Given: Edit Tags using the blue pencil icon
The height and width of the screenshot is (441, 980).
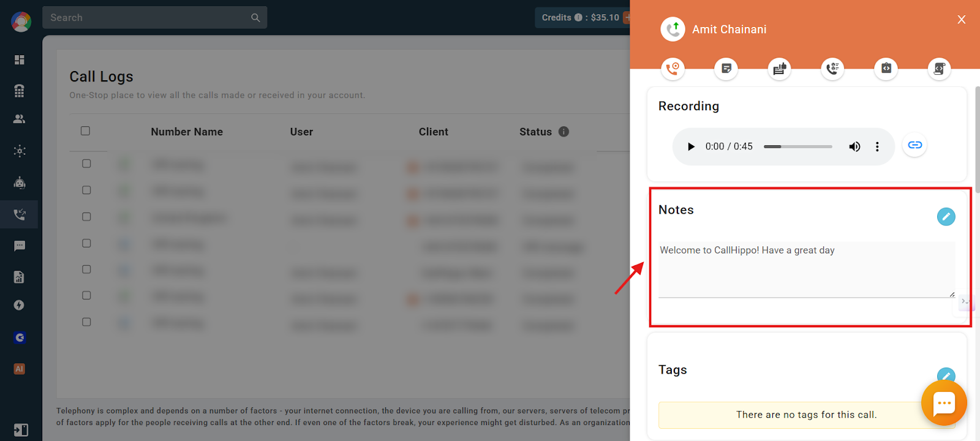Looking at the screenshot, I should point(946,375).
